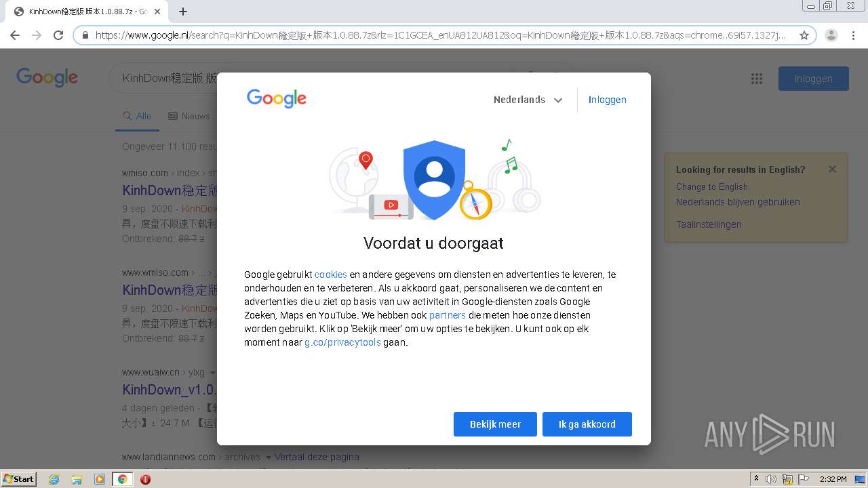Image resolution: width=868 pixels, height=488 pixels.
Task: Select the Nieuws search tab
Action: 189,116
